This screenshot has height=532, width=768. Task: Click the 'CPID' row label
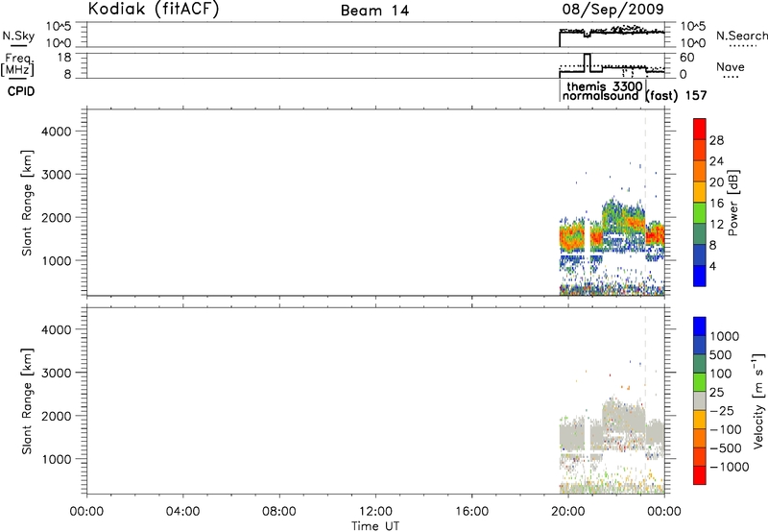(x=21, y=91)
